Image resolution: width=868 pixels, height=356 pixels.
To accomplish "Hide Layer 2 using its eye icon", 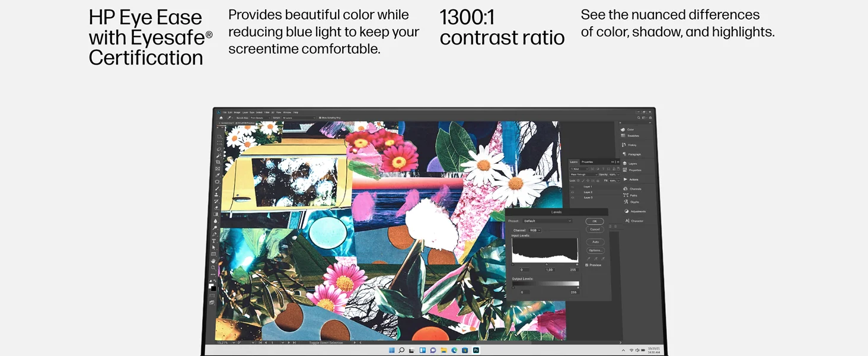I will (x=573, y=192).
